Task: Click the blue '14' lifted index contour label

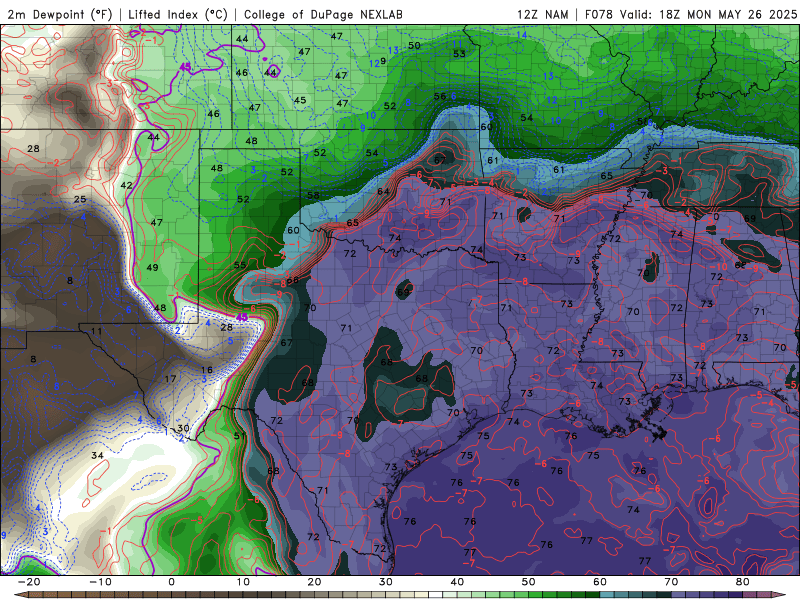Action: pyautogui.click(x=521, y=35)
